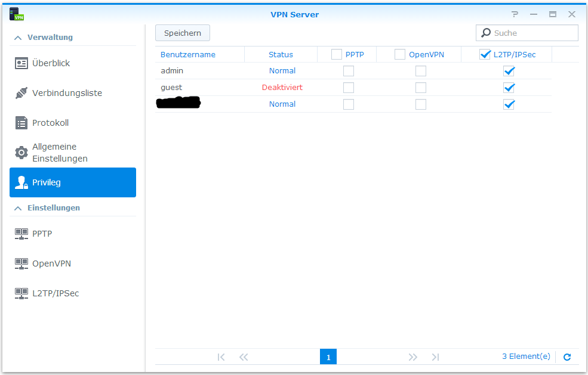Collapse the Einstellungen section
This screenshot has width=588, height=375.
coord(17,207)
